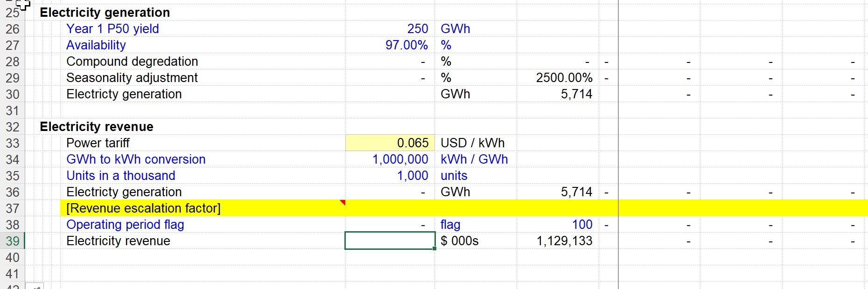The width and height of the screenshot is (868, 289).
Task: Click the '$ 000s' unit cell
Action: 460,241
